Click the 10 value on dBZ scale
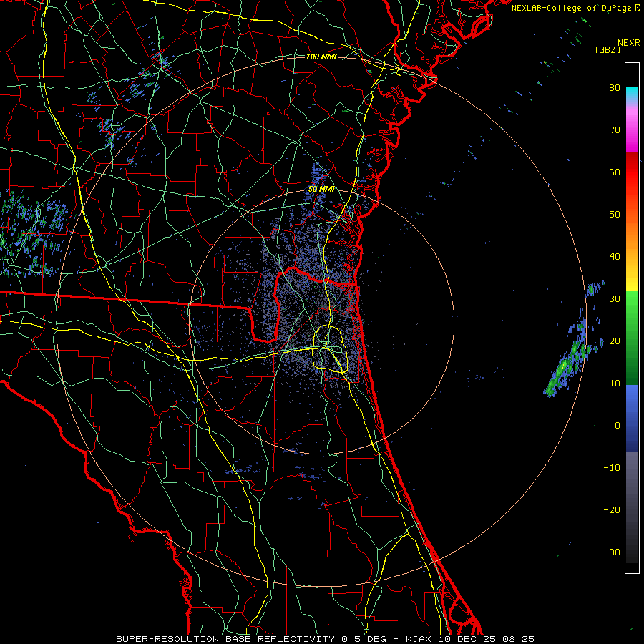 click(615, 384)
